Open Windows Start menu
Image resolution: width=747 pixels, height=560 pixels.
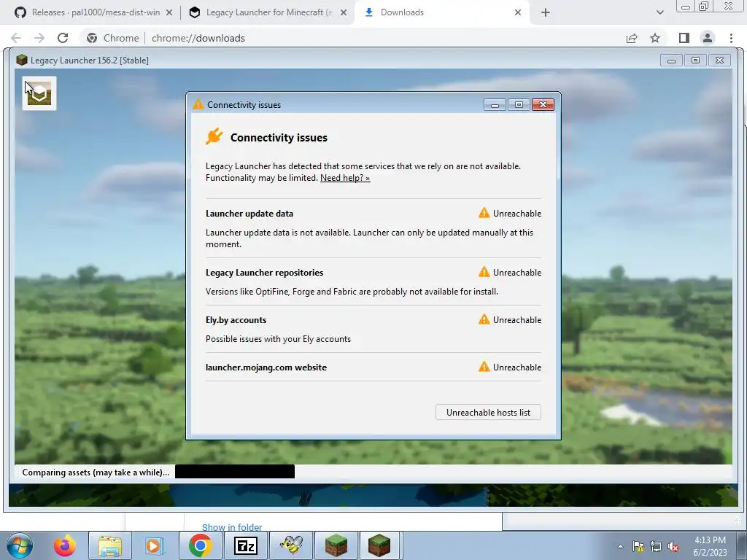(x=20, y=545)
